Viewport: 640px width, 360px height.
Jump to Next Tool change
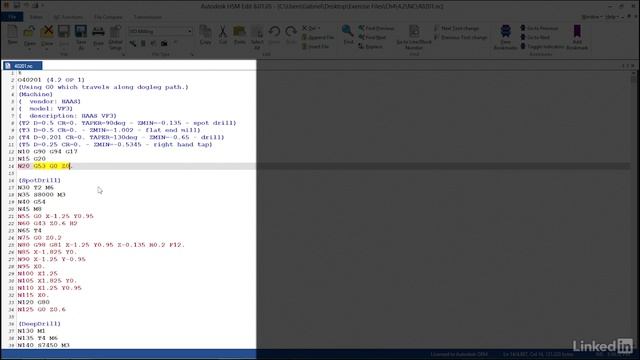(x=457, y=28)
